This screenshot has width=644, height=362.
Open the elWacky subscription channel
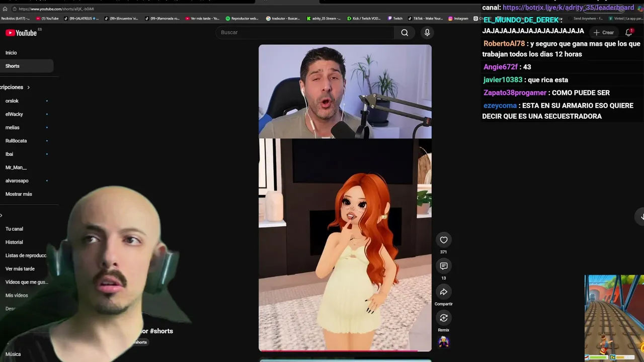[x=14, y=114]
